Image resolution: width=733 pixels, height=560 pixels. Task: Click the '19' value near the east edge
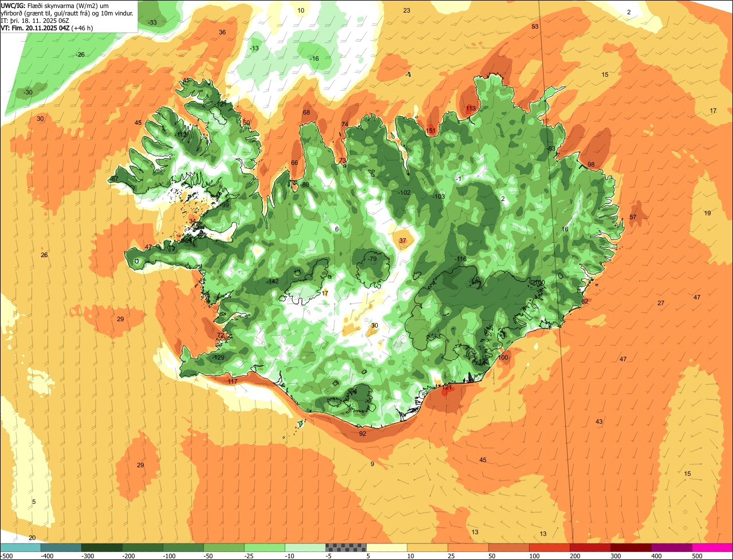coord(707,213)
